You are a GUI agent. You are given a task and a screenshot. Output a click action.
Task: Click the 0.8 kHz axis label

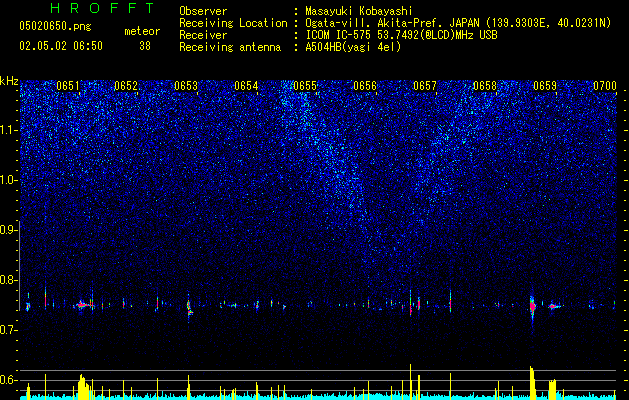[8, 280]
